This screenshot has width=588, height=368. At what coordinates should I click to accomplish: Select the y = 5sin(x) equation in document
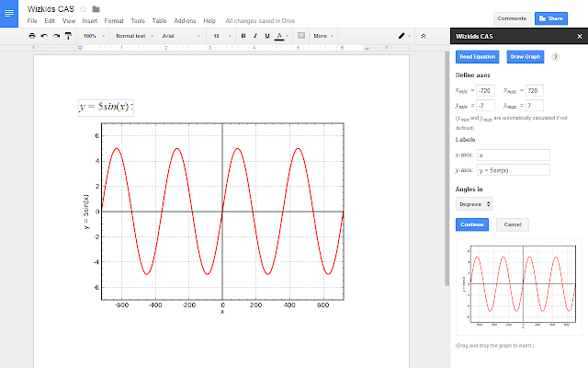pyautogui.click(x=107, y=108)
